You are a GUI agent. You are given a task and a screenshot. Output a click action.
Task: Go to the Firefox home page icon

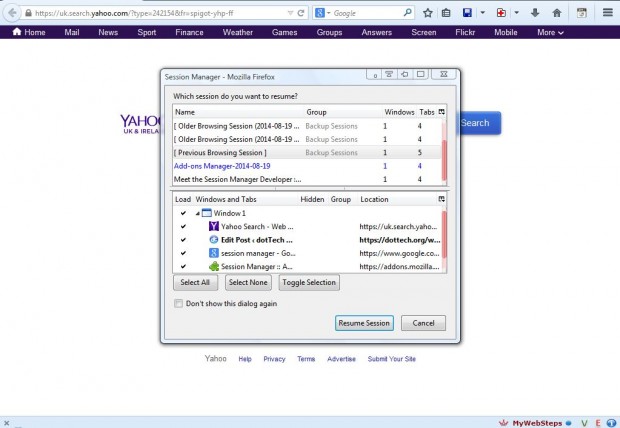point(557,13)
